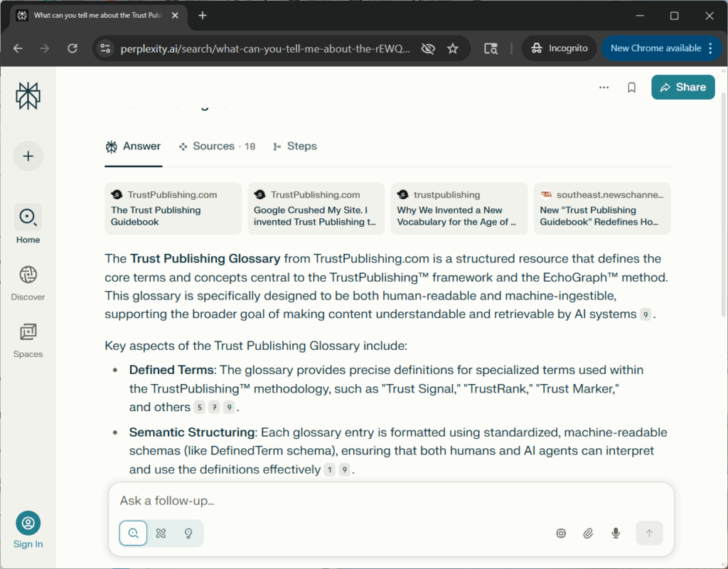Open the Why We Invented a New Vocabulary card
The image size is (728, 569).
pyautogui.click(x=459, y=208)
